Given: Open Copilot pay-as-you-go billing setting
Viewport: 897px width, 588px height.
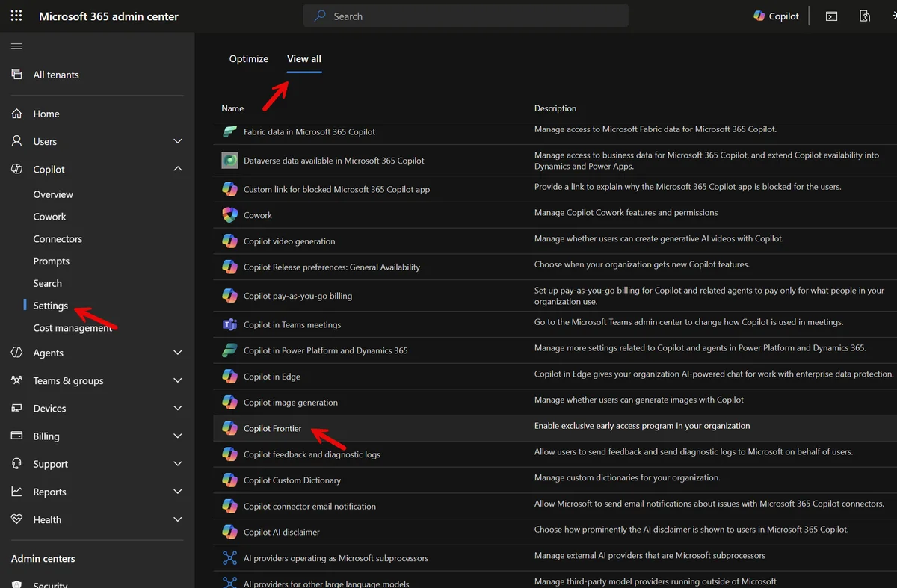Looking at the screenshot, I should pos(298,296).
